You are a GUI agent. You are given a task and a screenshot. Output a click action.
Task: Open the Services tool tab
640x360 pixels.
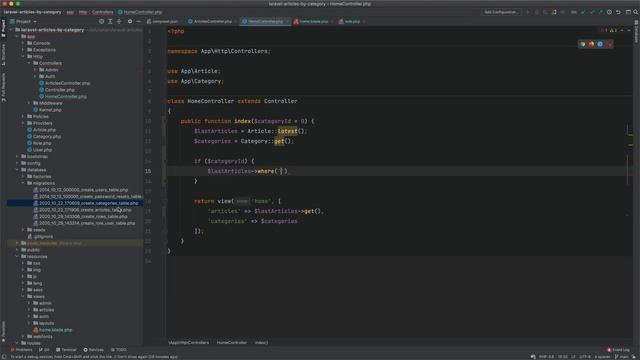click(x=93, y=350)
